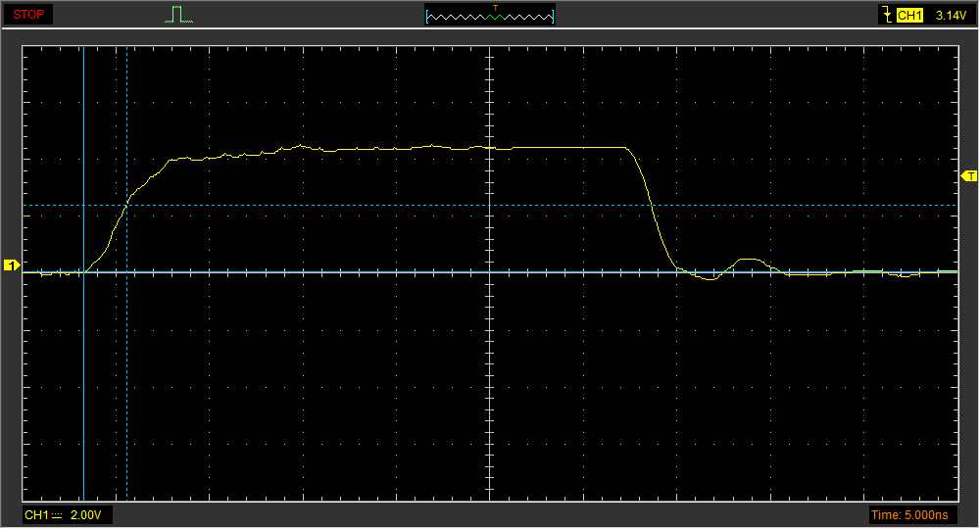The height and width of the screenshot is (529, 980).
Task: Select the solid horizontal cursor at ground level
Action: pos(392,272)
